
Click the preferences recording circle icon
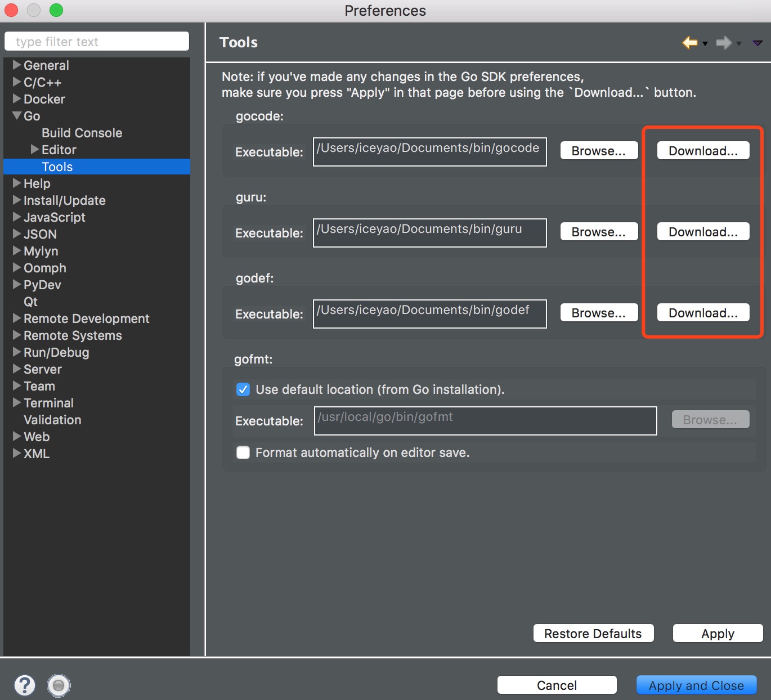[59, 685]
